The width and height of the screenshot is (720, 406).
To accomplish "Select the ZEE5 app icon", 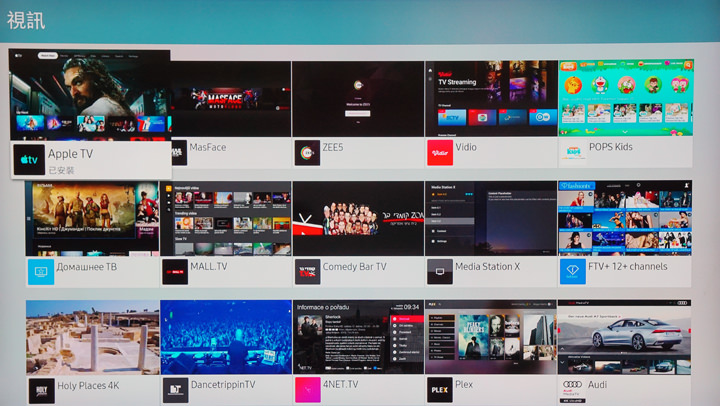I will pos(306,152).
